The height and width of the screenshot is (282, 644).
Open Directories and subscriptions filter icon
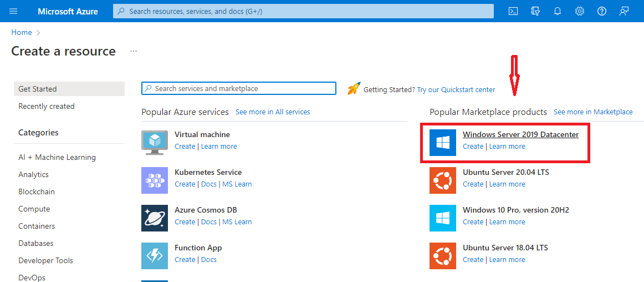[535, 11]
